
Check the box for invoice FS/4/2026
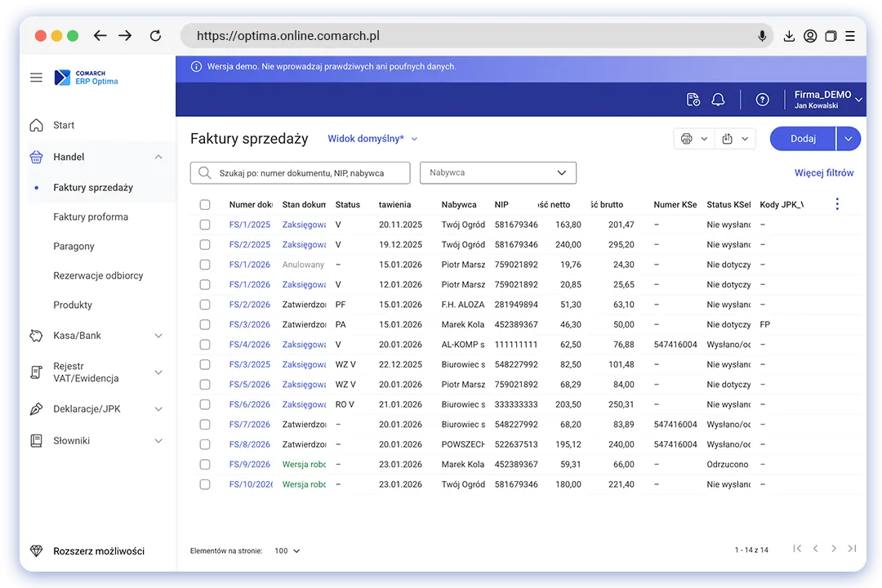coord(205,345)
